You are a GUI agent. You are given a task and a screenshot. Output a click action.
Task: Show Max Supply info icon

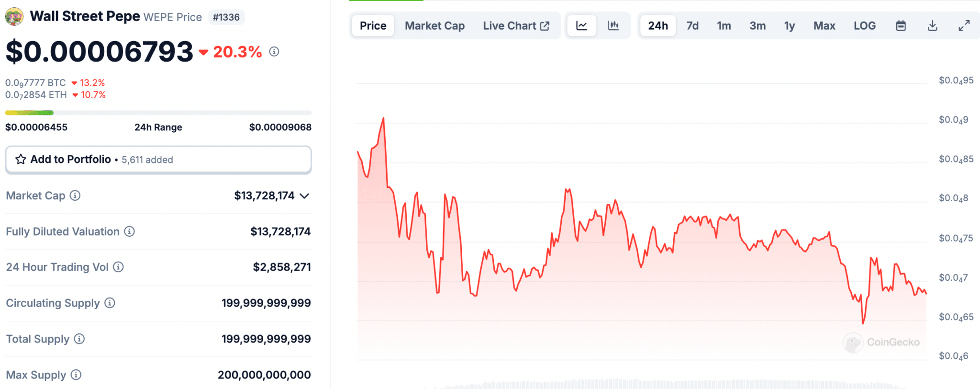coord(76,375)
